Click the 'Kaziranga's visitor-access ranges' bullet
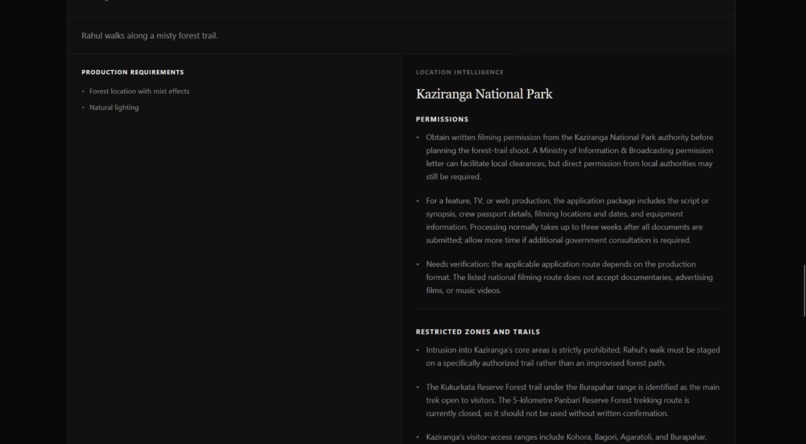The height and width of the screenshot is (444, 806). click(566, 437)
